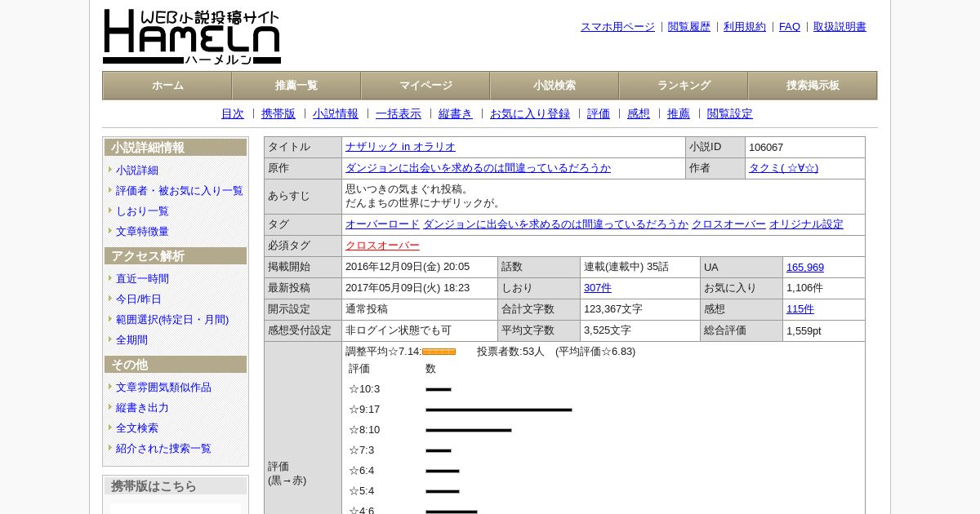Viewport: 980px width, 514px height.
Task: Select 縦書き in the sub menu
Action: [456, 114]
